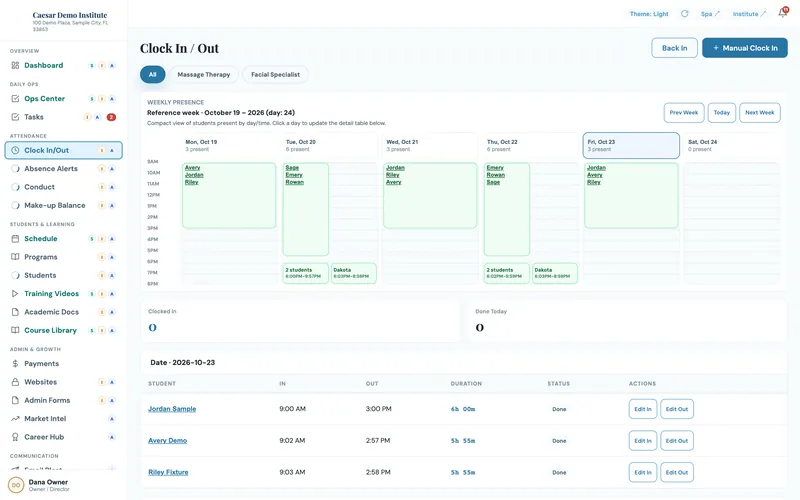Click Students sidebar icon
This screenshot has width=800, height=500.
15,275
